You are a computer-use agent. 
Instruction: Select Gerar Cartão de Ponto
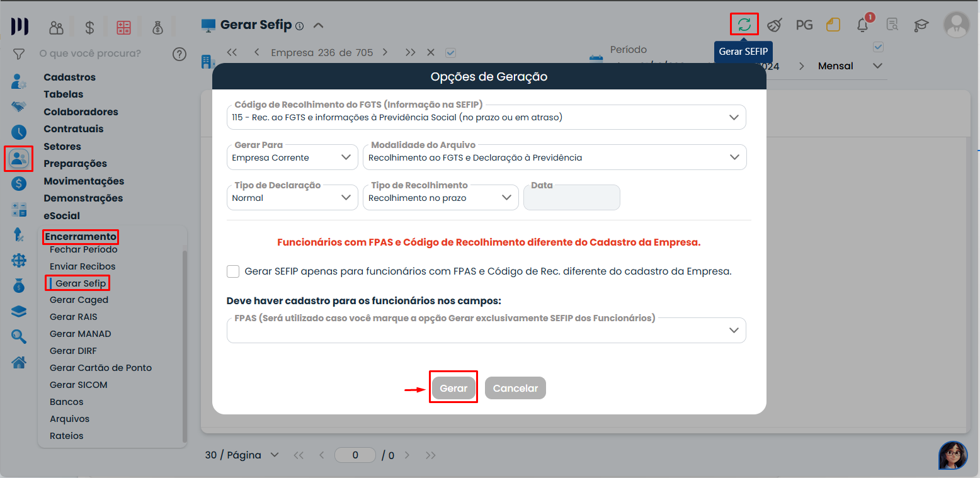click(101, 368)
